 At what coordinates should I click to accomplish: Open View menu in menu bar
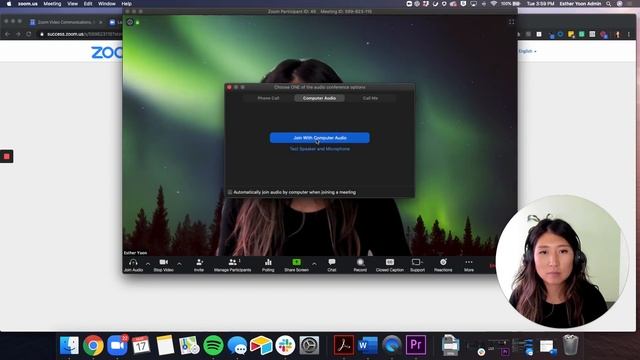73,4
